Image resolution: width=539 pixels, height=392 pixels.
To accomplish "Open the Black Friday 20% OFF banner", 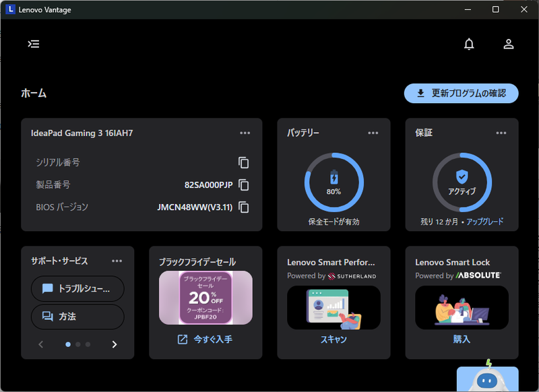I will pos(205,298).
